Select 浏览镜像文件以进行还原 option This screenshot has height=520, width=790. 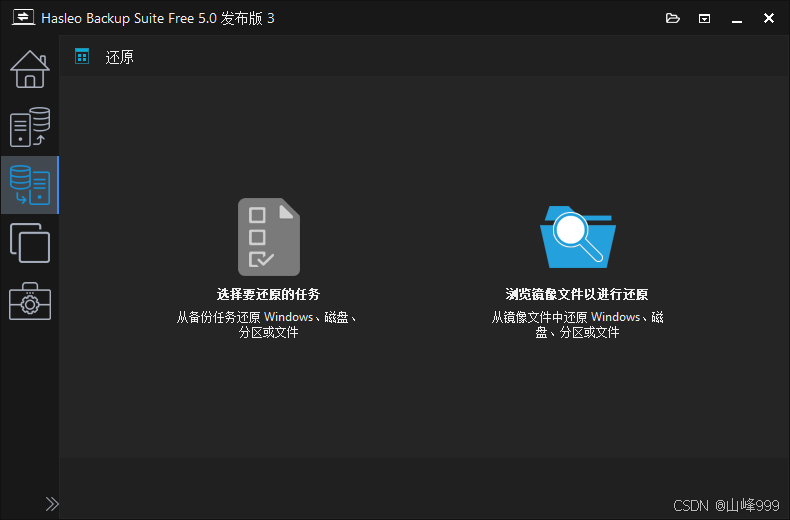[577, 294]
